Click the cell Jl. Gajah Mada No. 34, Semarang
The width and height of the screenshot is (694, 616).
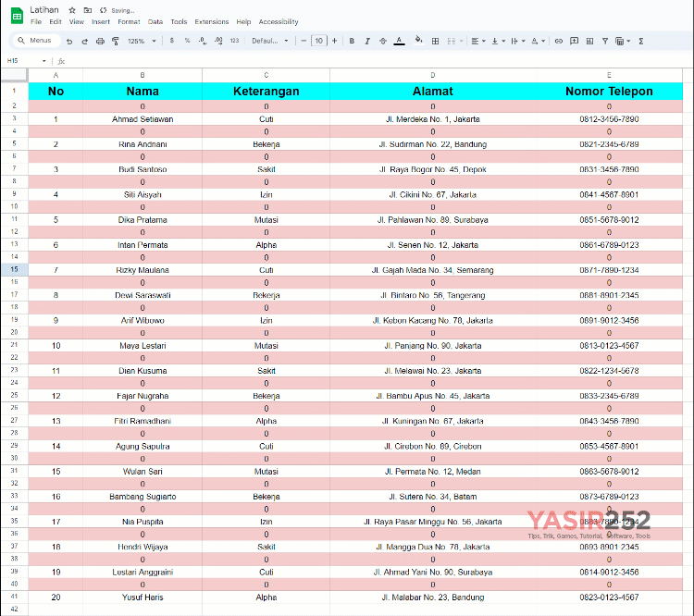pos(433,270)
